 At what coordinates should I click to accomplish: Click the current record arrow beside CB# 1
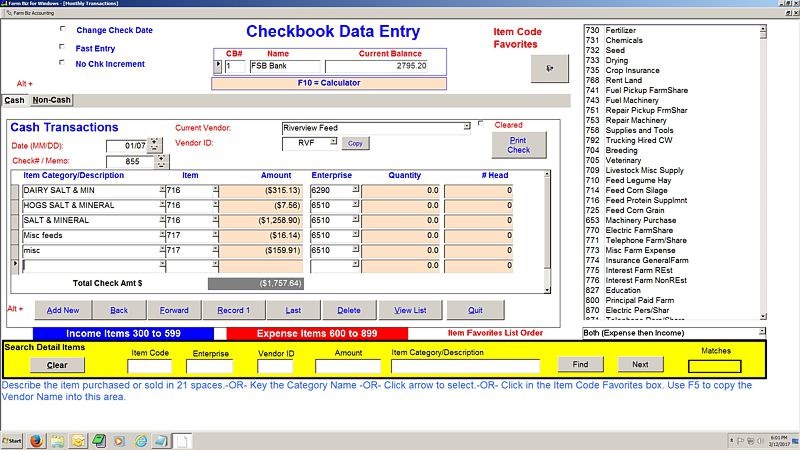pos(218,66)
